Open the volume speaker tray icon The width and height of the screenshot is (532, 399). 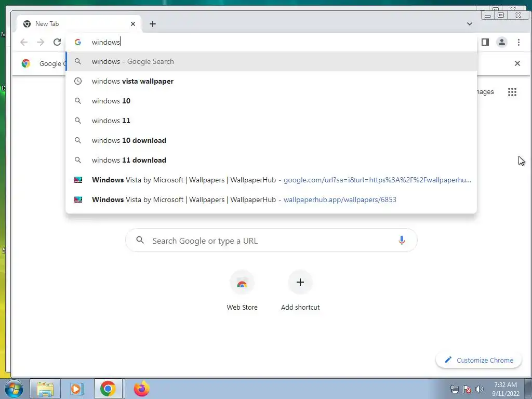coord(480,389)
